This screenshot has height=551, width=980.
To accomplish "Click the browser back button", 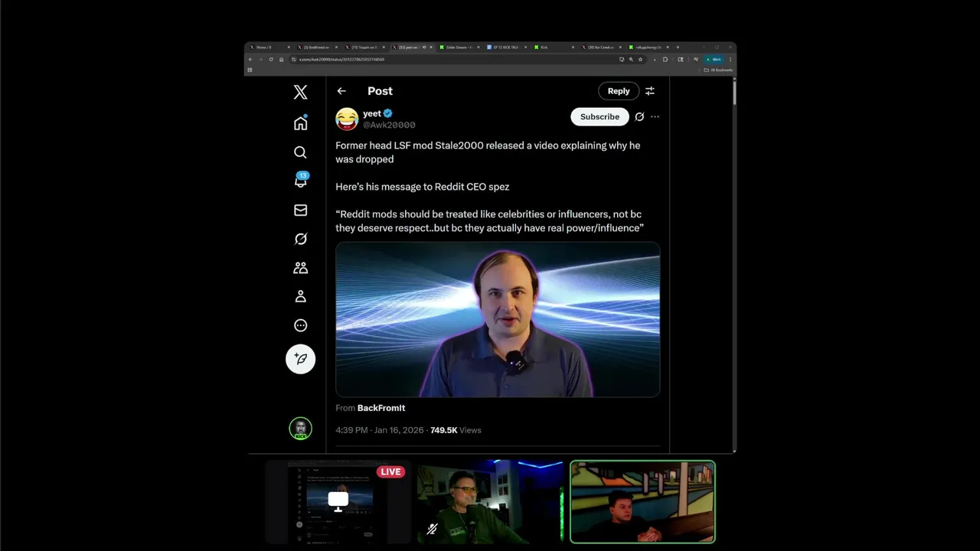I will click(250, 59).
